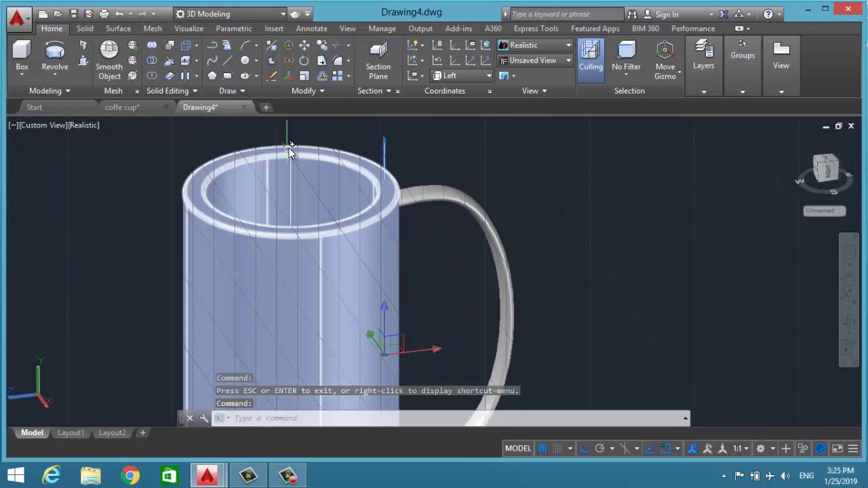Click the Open file icon

pos(58,14)
